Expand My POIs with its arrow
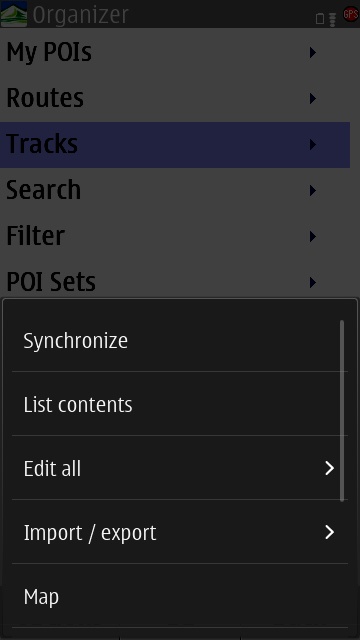Screen dimensions: 360x640 [313, 53]
